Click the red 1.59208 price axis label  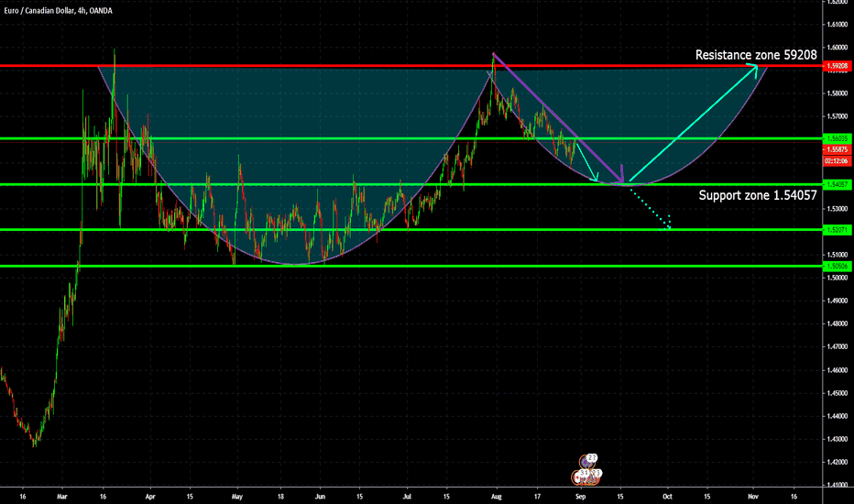pos(838,66)
